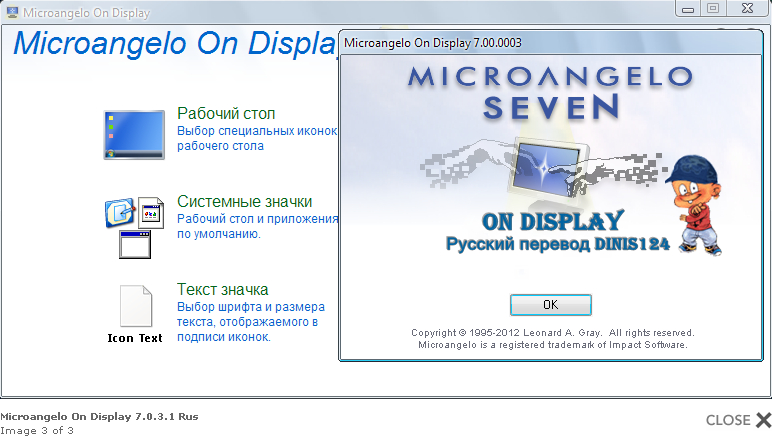This screenshot has height=441, width=778.
Task: Open the Системные значки section
Action: 244,201
